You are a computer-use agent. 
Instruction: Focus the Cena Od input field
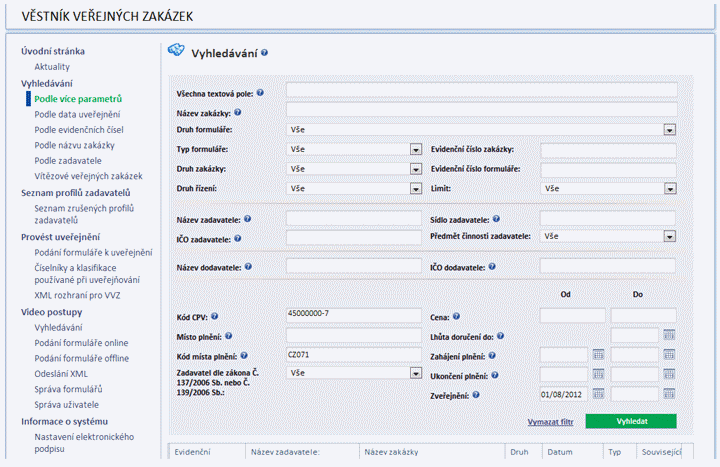point(573,315)
